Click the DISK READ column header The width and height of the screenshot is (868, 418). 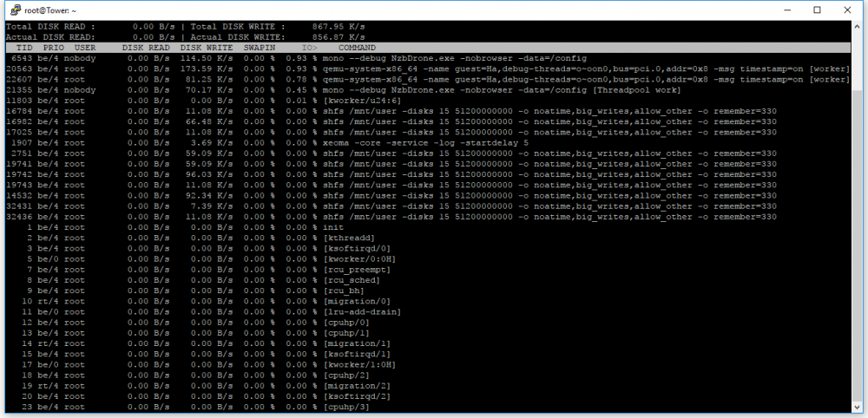pos(146,48)
